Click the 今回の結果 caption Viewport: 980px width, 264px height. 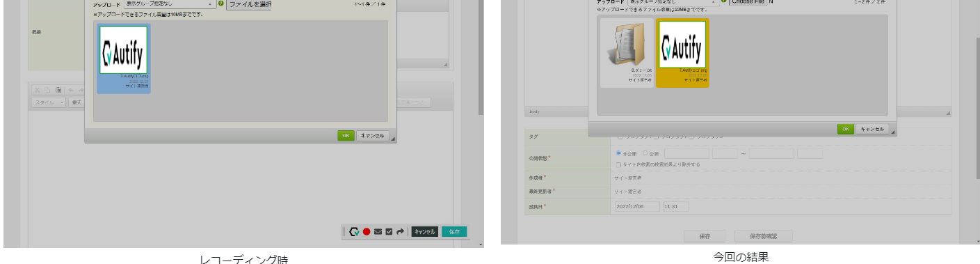point(741,257)
